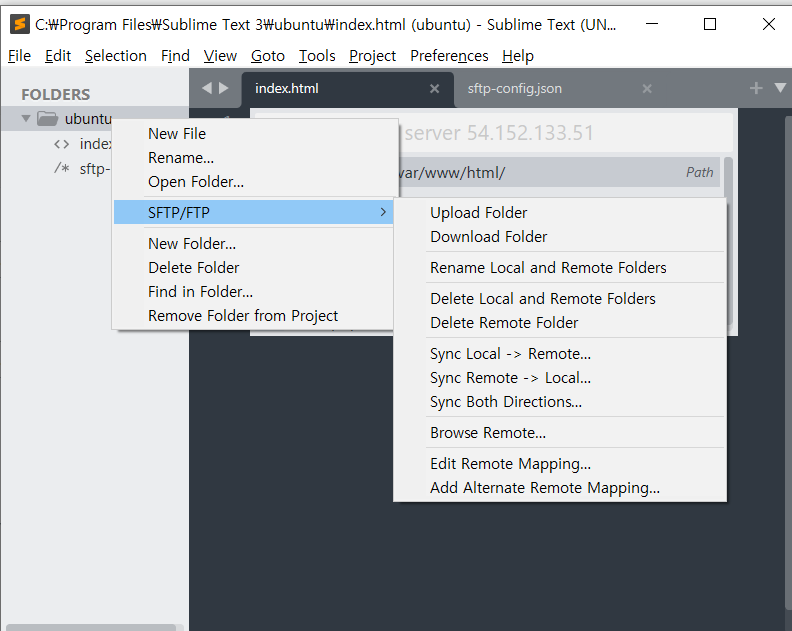Select Download Folder in SFTP submenu
The width and height of the screenshot is (792, 631).
click(x=560, y=236)
